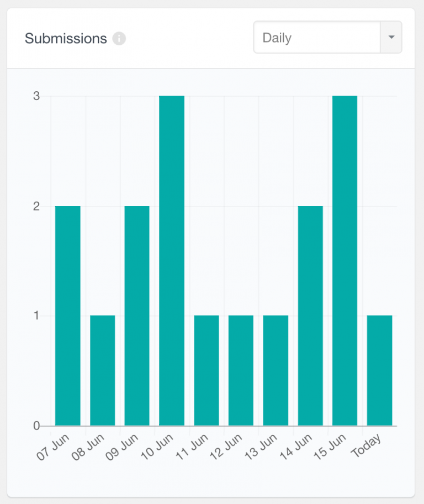The width and height of the screenshot is (424, 504).
Task: Click the tallest bar on 10 Jun
Action: (171, 260)
